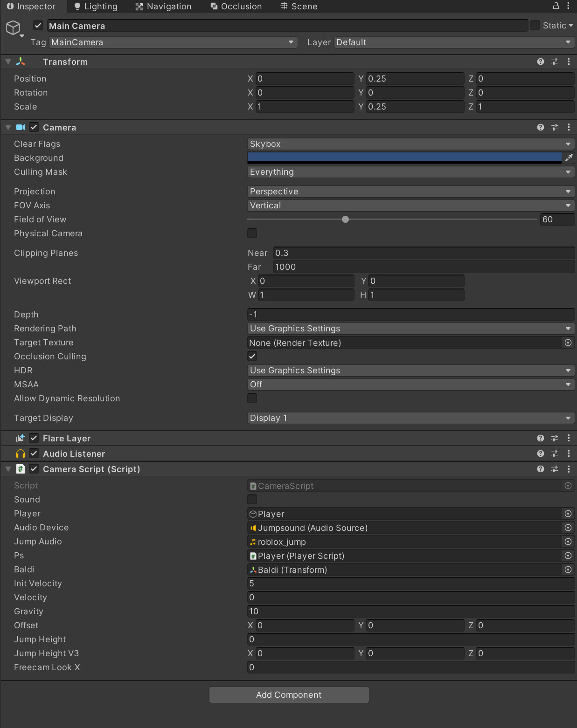Click the GameObject cube icon selector
577x728 pixels.
13,28
